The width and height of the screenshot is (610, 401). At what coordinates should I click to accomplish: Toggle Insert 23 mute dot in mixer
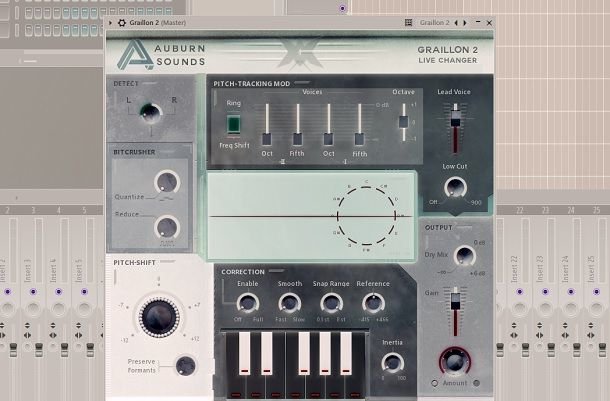pos(545,292)
